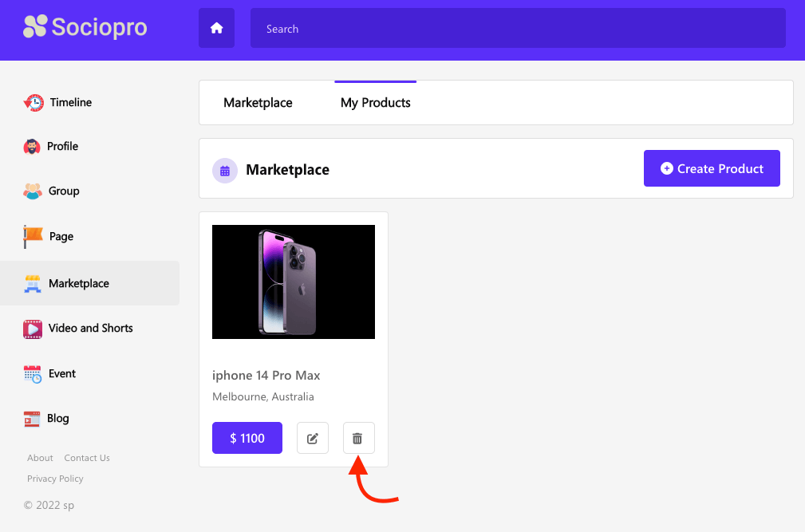Switch to the Marketplace tab

[258, 102]
